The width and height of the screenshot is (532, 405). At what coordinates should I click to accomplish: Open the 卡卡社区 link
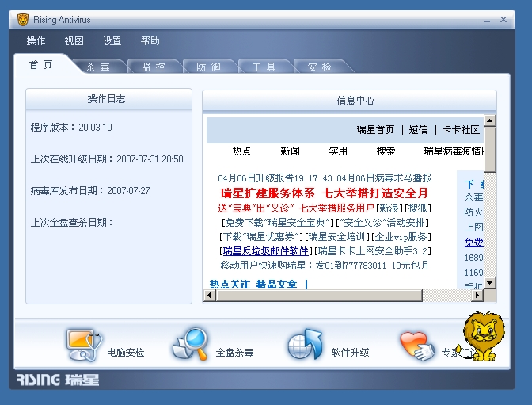461,130
